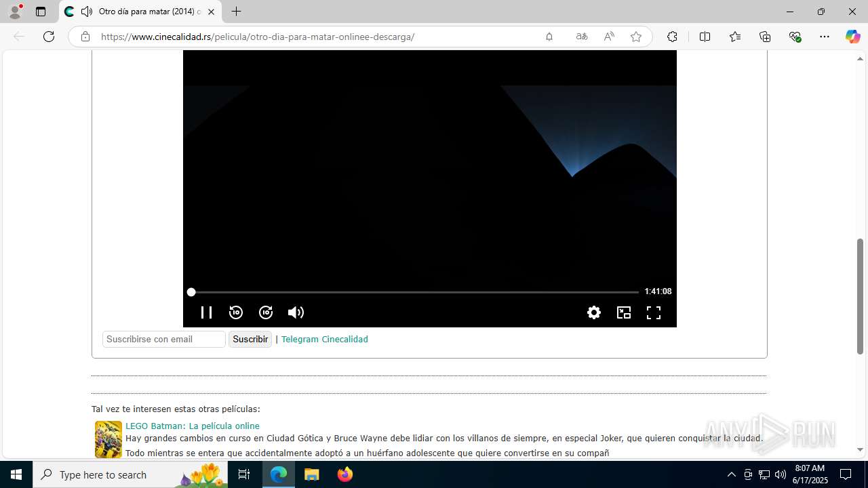Close the Otro día para matar tab
The width and height of the screenshot is (868, 488).
coord(211,12)
